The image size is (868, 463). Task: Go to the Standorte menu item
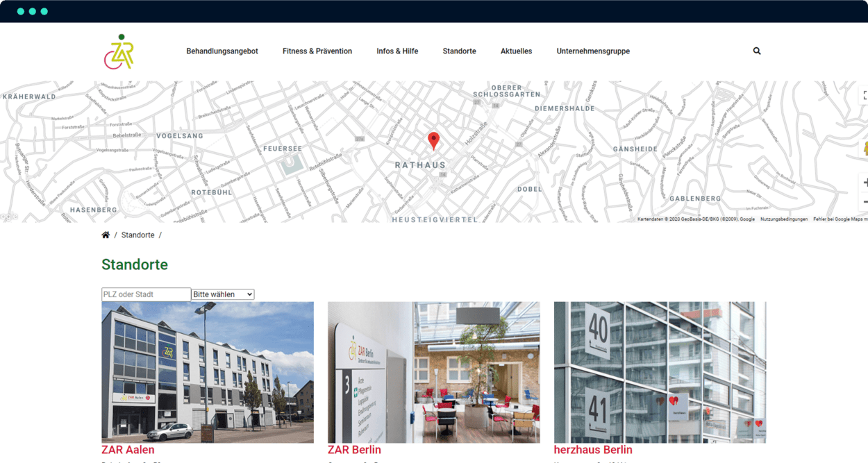tap(459, 51)
